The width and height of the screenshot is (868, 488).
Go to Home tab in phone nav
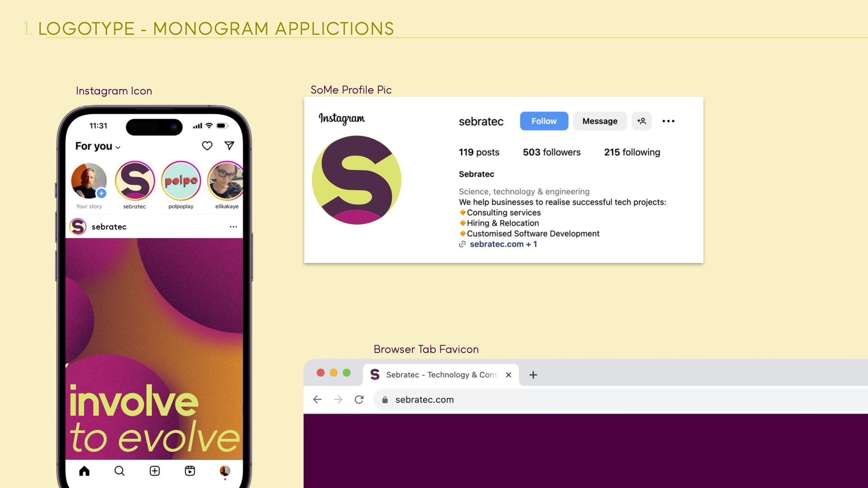tap(85, 471)
